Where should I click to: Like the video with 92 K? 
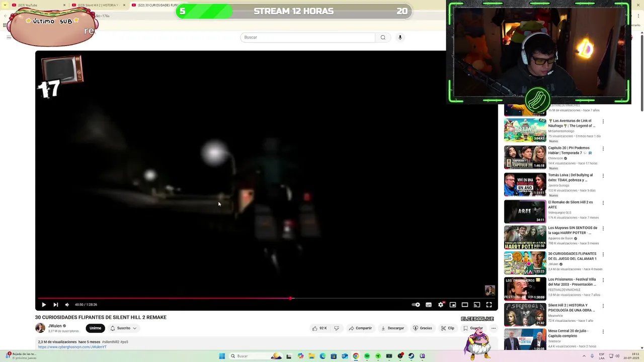(319, 328)
